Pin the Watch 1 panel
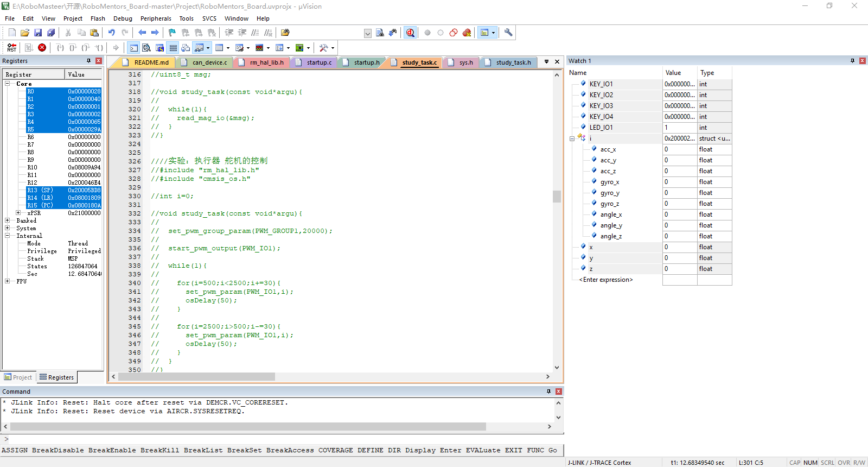The height and width of the screenshot is (467, 868). click(852, 61)
